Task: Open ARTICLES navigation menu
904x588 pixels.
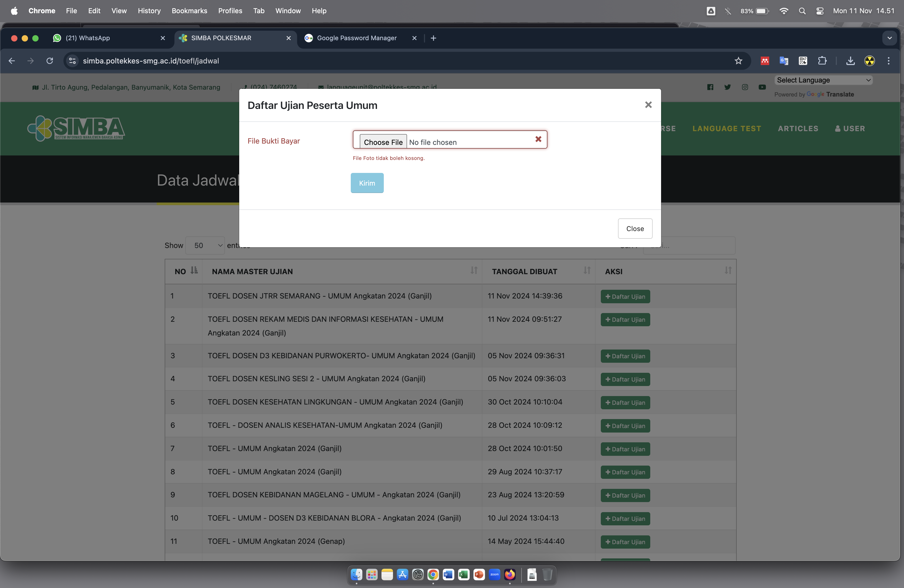Action: 798,128
